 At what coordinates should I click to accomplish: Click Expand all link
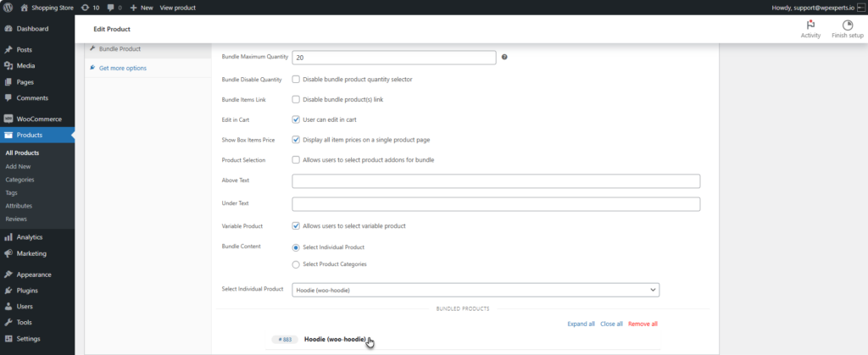coord(581,324)
